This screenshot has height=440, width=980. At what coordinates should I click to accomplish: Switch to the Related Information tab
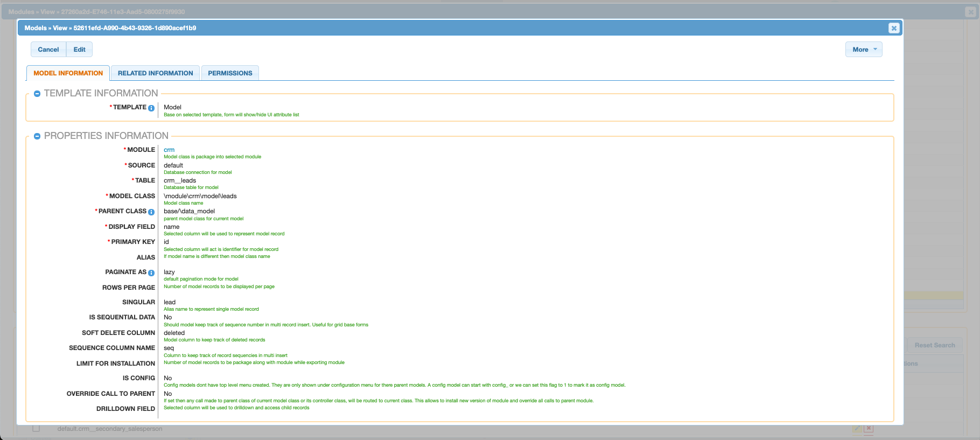point(155,73)
